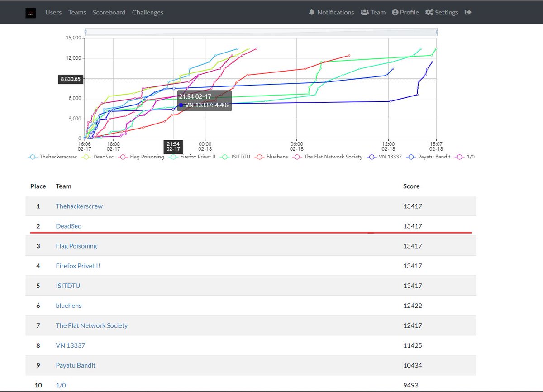Click the 21:54 02-17 axis marker
543x392 pixels.
pos(173,146)
